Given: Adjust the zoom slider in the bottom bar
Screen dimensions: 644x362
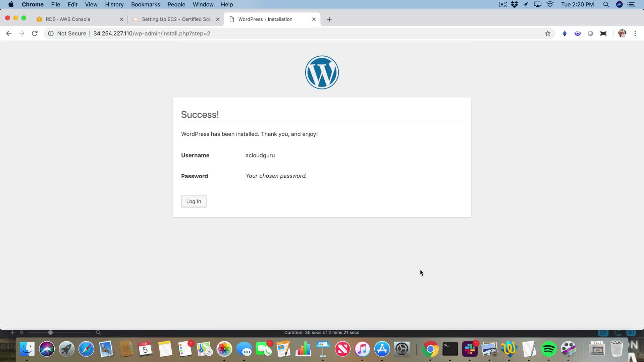Looking at the screenshot, I should [50, 333].
